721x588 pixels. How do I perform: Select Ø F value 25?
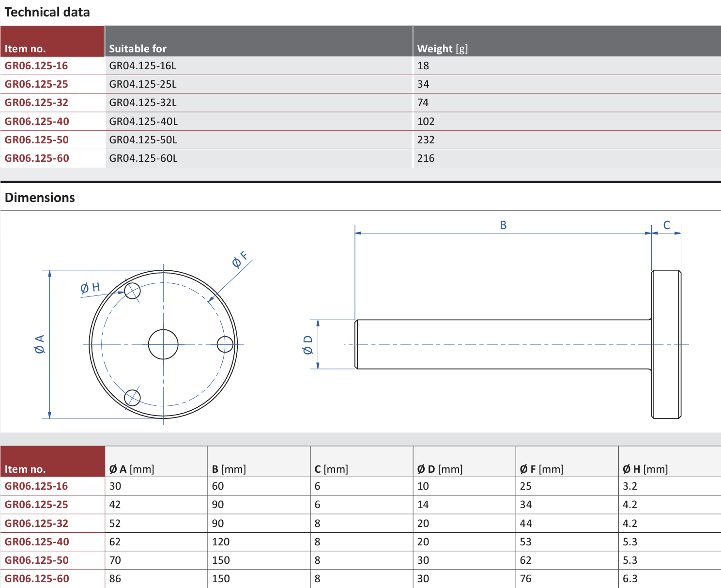[526, 486]
